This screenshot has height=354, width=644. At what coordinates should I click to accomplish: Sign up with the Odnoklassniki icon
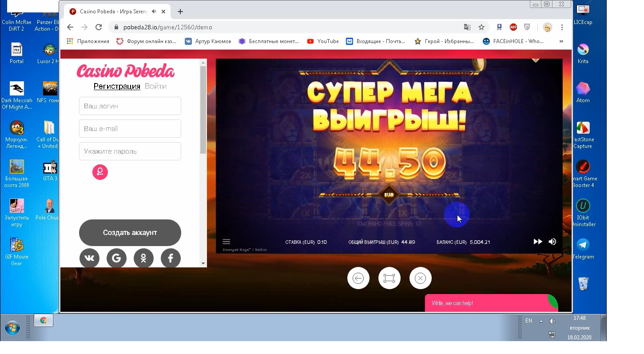point(143,258)
